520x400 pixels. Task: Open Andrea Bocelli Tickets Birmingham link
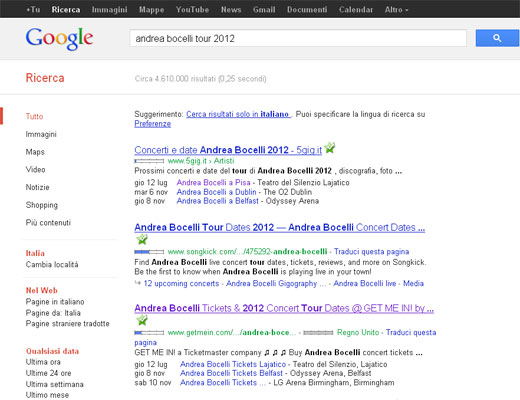coord(223,383)
